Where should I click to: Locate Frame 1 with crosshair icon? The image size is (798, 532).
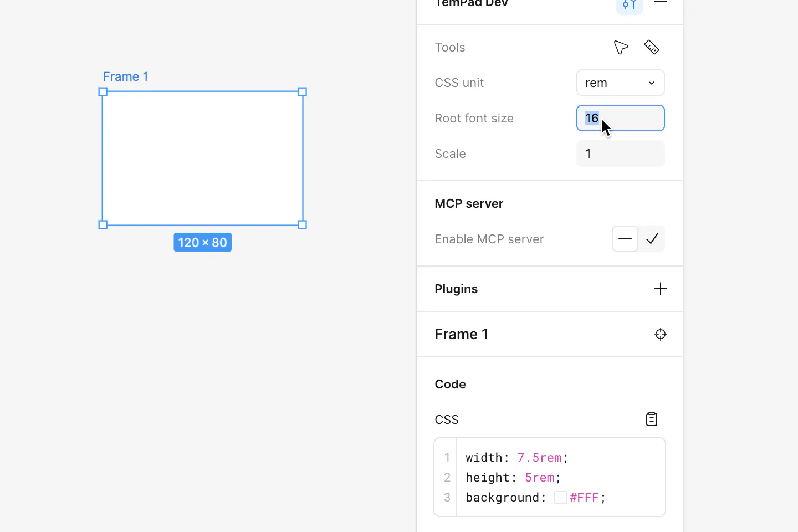pyautogui.click(x=661, y=334)
